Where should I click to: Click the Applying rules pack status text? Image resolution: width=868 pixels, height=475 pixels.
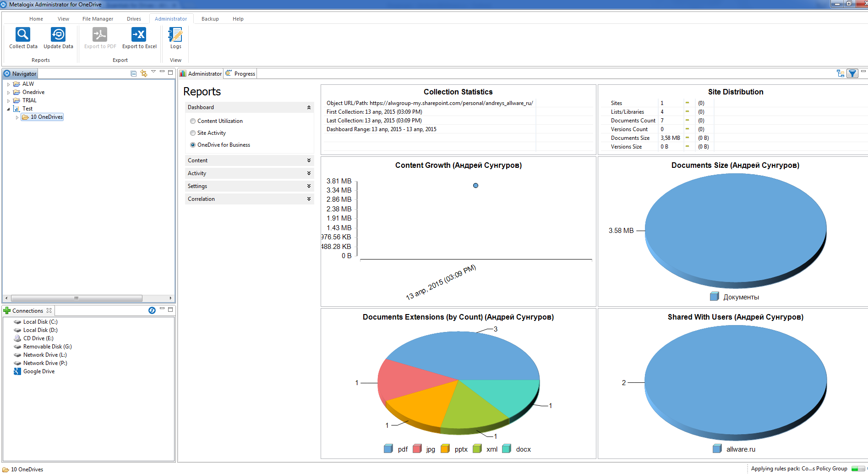(799, 469)
